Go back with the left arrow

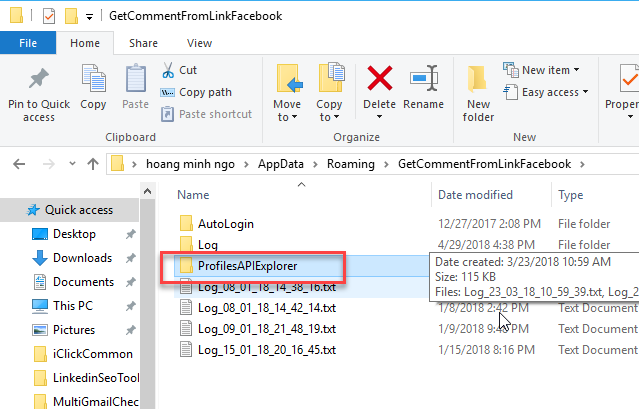pyautogui.click(x=19, y=164)
